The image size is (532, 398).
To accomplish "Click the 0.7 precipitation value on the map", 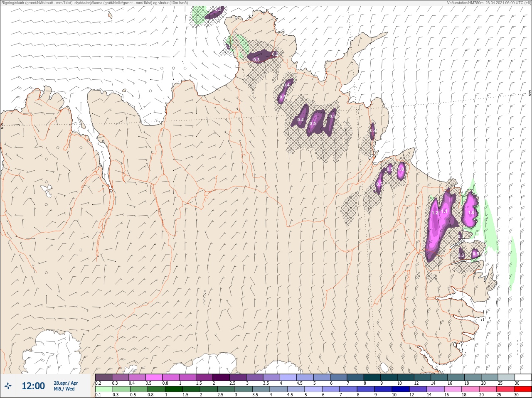I will tap(379, 184).
